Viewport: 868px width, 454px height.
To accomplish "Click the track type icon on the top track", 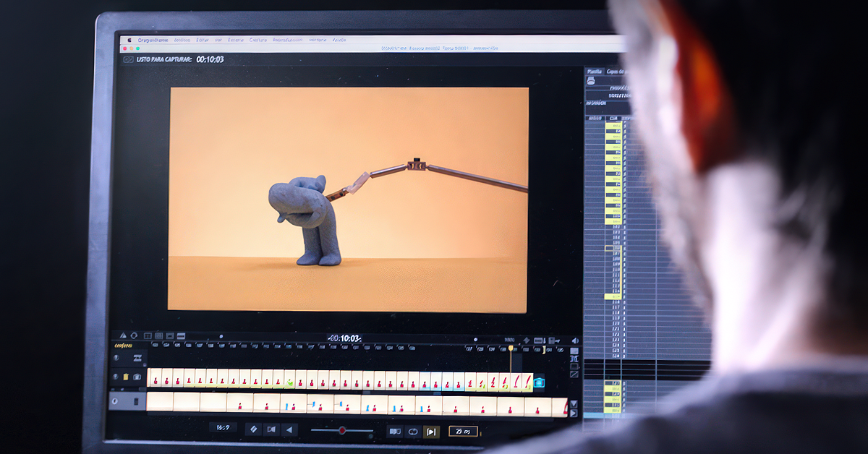I will [137, 358].
